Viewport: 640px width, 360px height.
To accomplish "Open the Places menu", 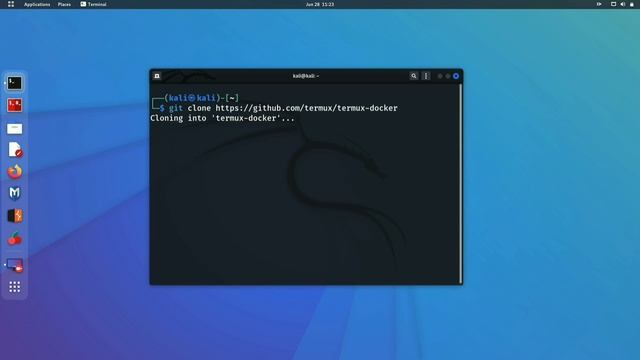I will coord(64,4).
